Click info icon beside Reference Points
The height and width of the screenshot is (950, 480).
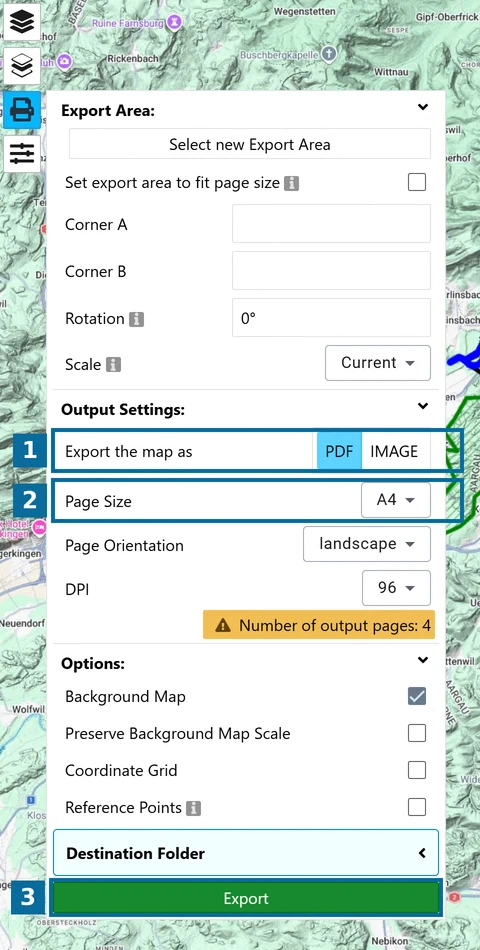(x=193, y=808)
